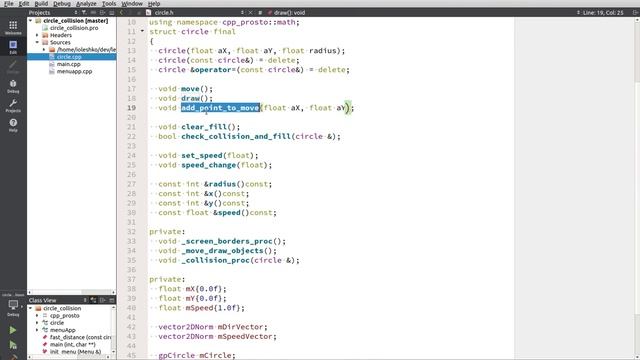Synchronize Projects tree with editor icon

coord(93,13)
